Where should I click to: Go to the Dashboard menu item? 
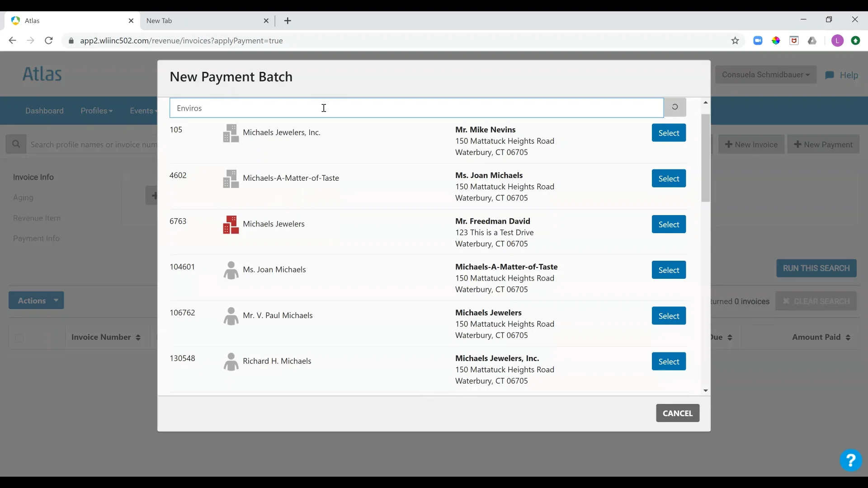tap(44, 111)
